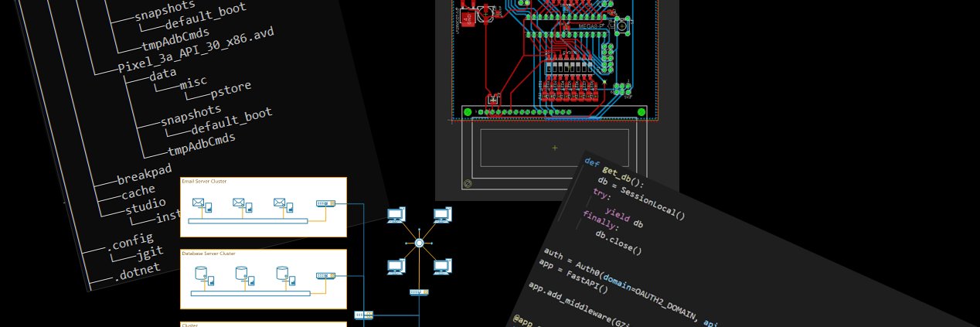
Task: Select the router icon below the Database cluster
Action: (364, 315)
